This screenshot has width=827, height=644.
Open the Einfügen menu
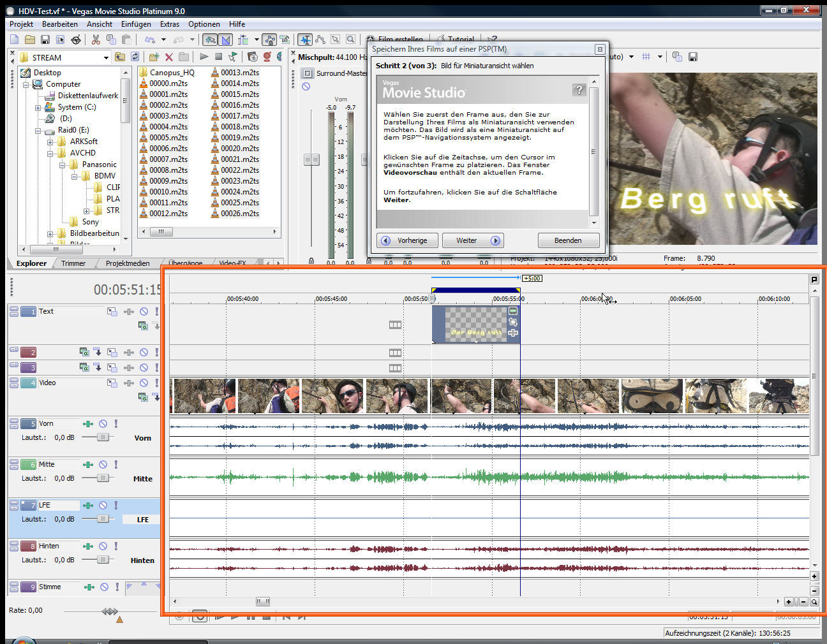coord(136,24)
